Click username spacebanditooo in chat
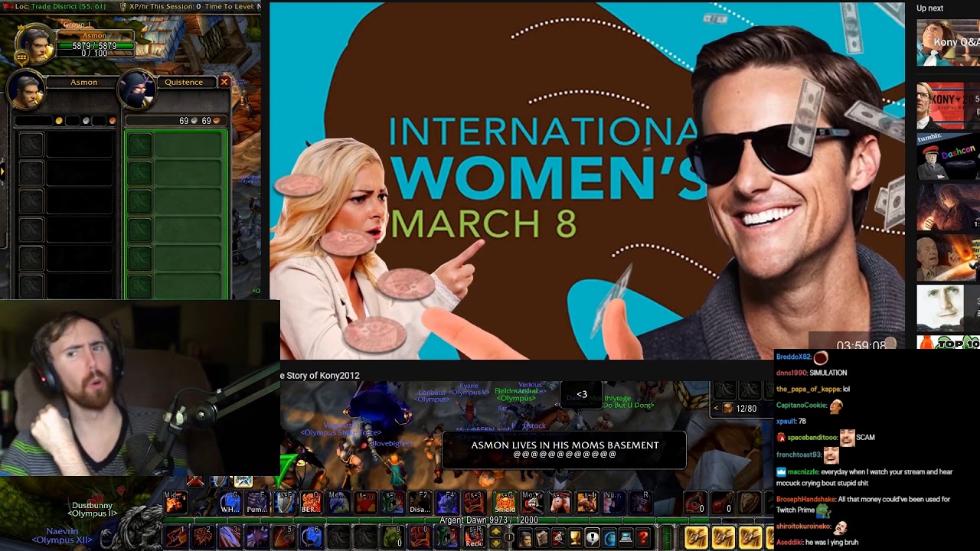Image resolution: width=980 pixels, height=551 pixels. pyautogui.click(x=812, y=437)
